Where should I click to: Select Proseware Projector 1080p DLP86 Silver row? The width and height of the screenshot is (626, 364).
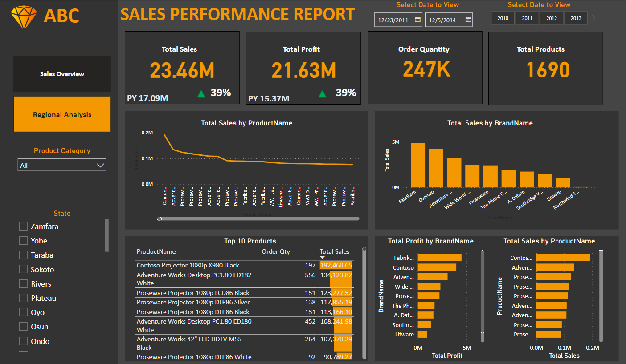point(244,302)
